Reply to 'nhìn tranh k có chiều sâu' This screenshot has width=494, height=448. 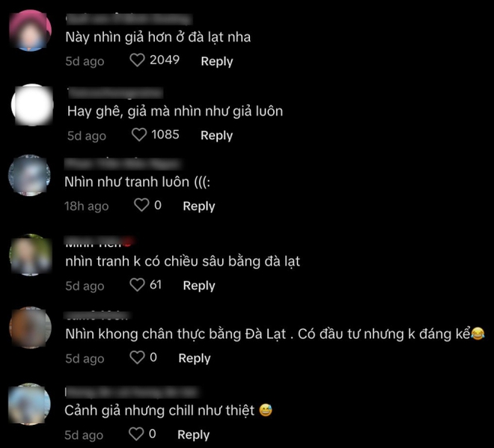[199, 286]
